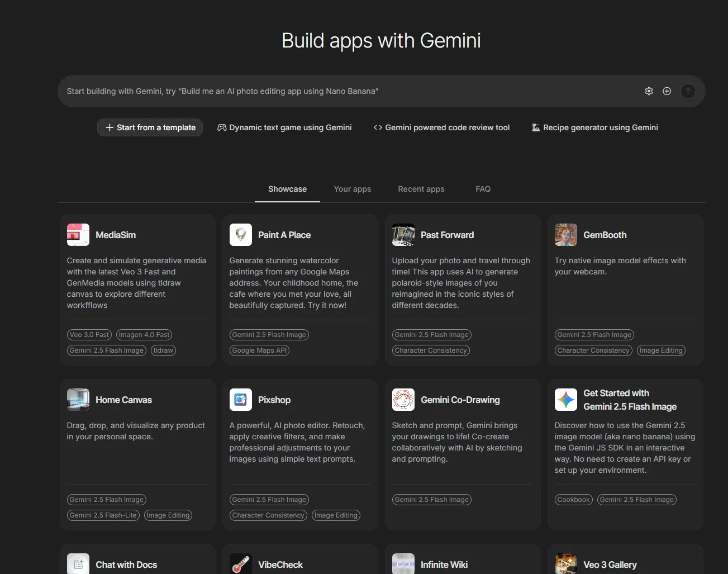This screenshot has width=728, height=574.
Task: Open the Chat with Docs app icon
Action: tap(78, 563)
